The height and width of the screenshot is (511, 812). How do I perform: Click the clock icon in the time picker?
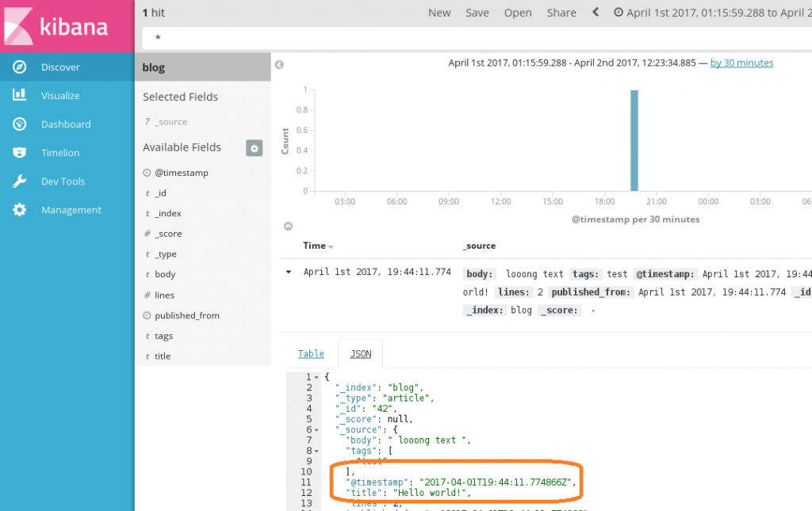[x=619, y=13]
